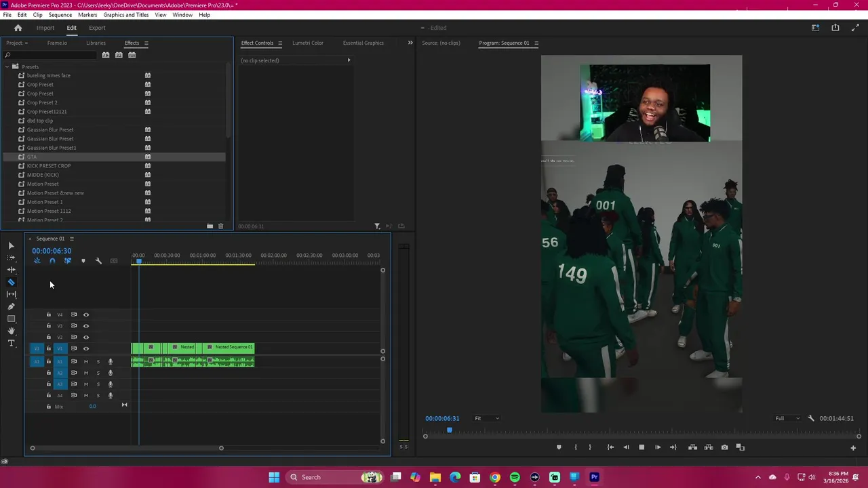Switch to the Export workspace
Image resolution: width=868 pixels, height=488 pixels.
tap(97, 28)
